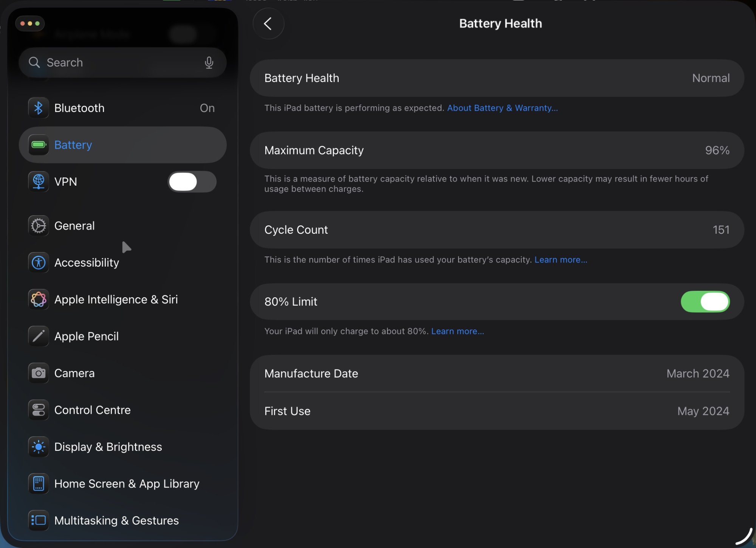756x548 pixels.
Task: Go back using the chevron button
Action: 268,24
